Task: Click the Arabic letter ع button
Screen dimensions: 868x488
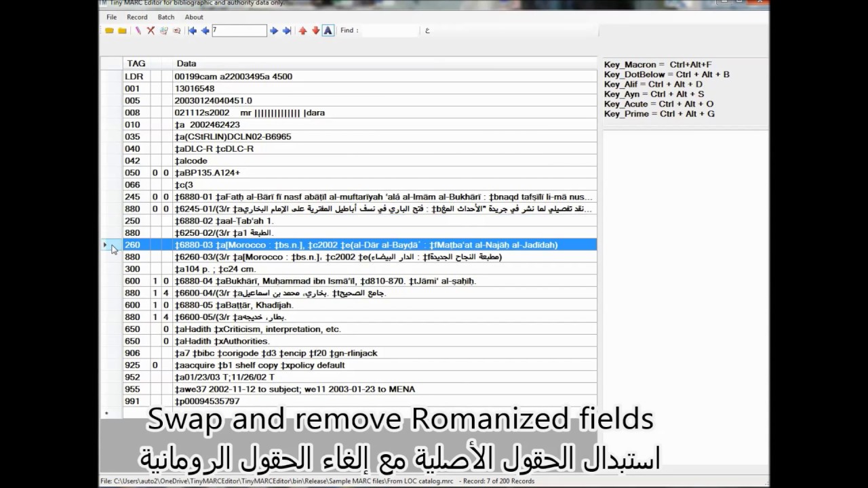Action: click(427, 30)
